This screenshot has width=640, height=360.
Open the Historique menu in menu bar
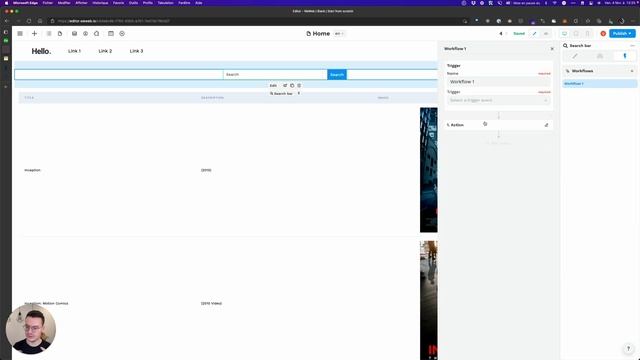(x=100, y=3)
